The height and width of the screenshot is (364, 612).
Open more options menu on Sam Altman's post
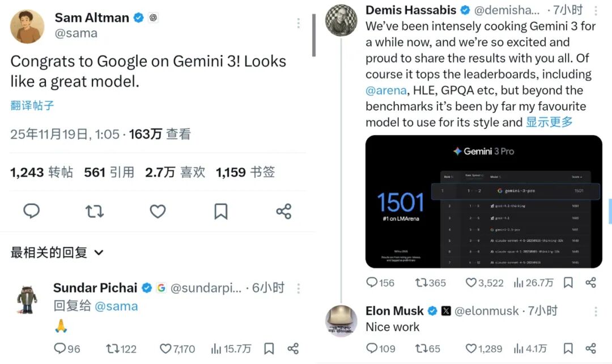tap(298, 23)
